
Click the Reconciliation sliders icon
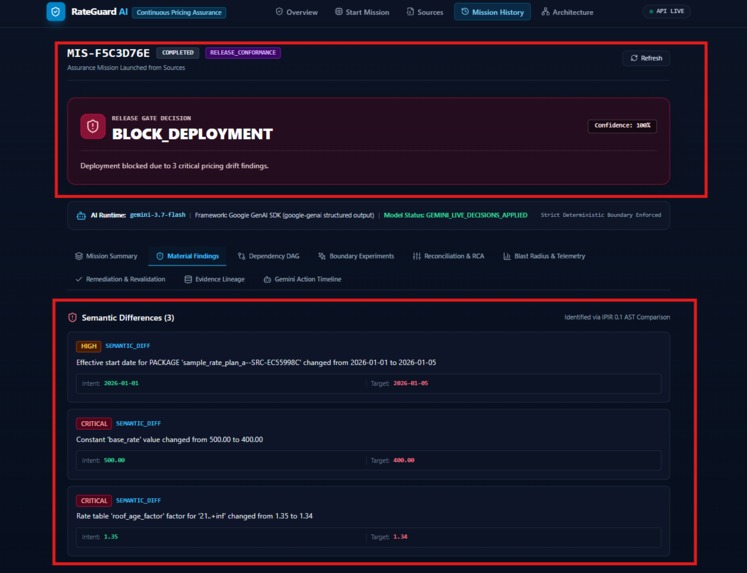(x=417, y=256)
